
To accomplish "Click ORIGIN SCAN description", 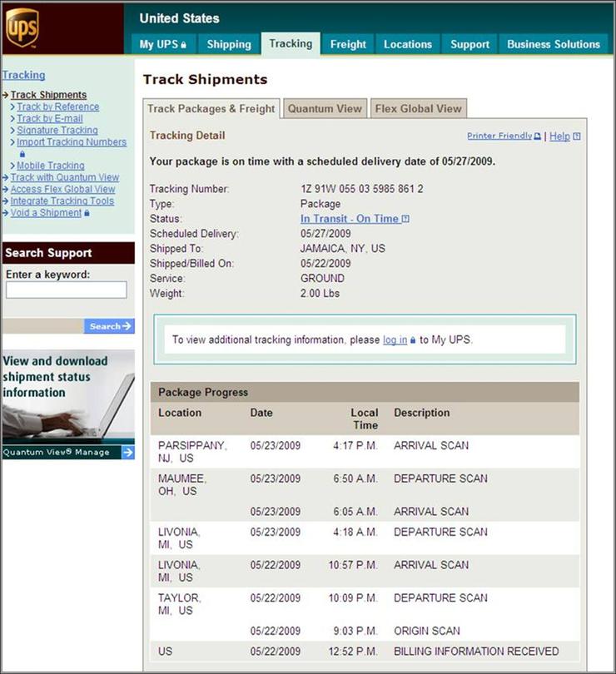I will [x=427, y=631].
